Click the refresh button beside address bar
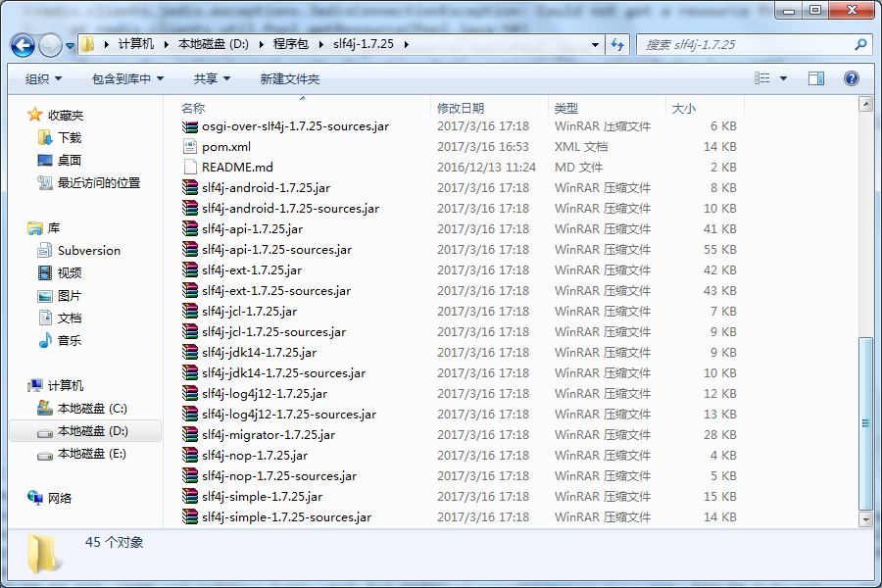This screenshot has height=588, width=882. click(x=617, y=44)
